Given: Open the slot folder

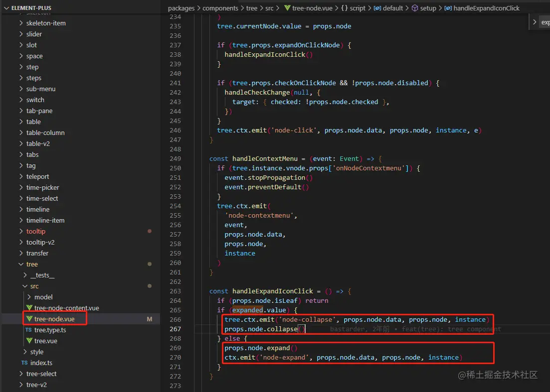Looking at the screenshot, I should pos(31,45).
